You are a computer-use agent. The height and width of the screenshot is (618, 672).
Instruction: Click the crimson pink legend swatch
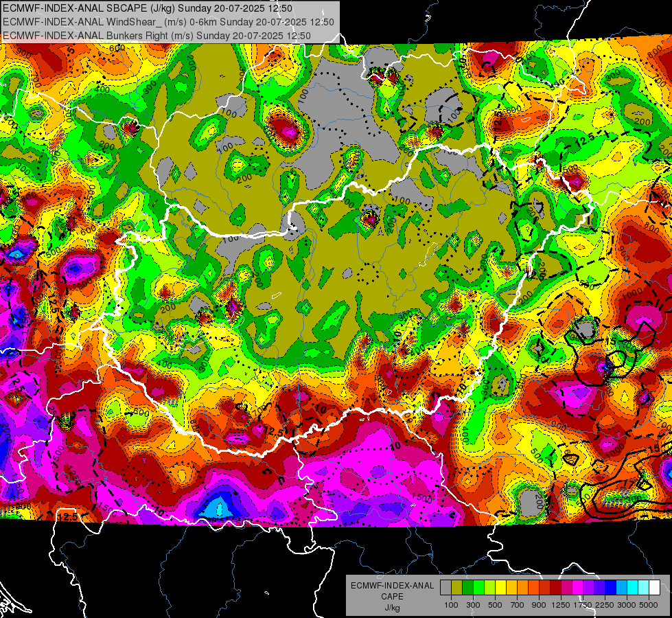point(566,587)
